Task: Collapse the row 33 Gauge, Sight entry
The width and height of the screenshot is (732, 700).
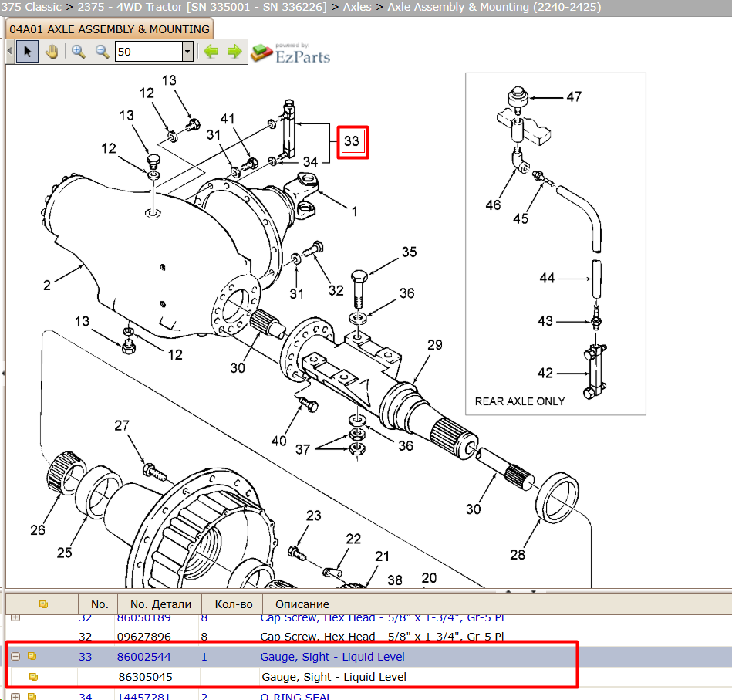Action: (x=15, y=657)
